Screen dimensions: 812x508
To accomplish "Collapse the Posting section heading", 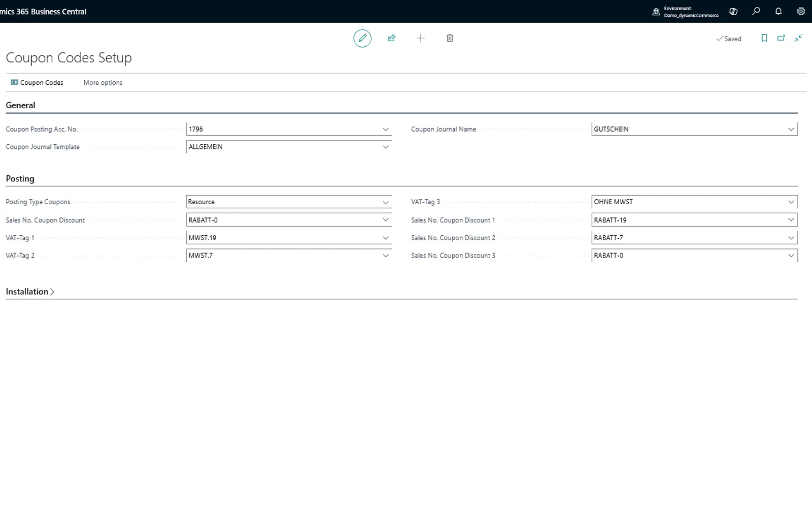I will coord(20,179).
